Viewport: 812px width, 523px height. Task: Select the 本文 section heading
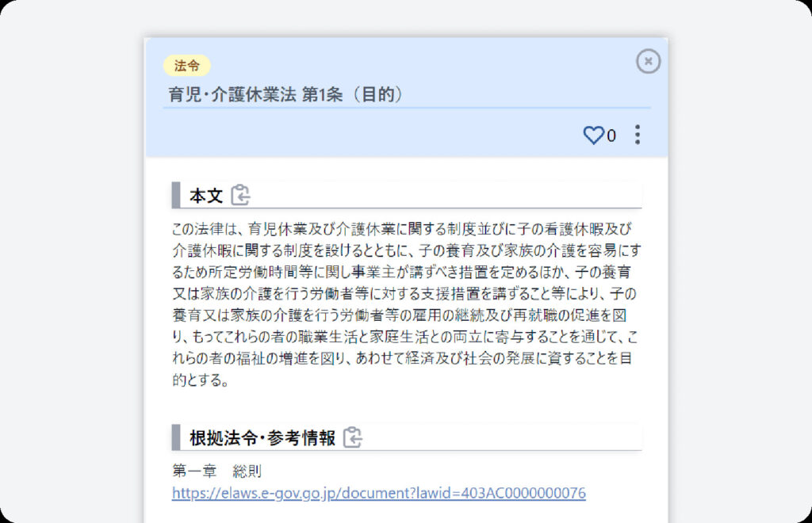206,196
